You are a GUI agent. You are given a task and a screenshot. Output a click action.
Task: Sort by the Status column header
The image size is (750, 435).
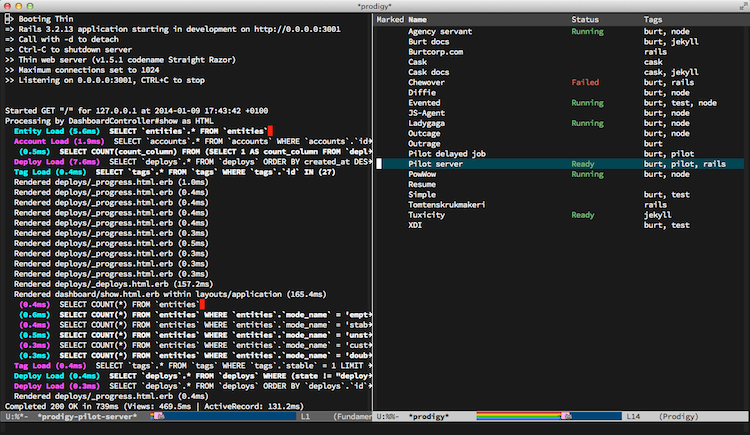(584, 20)
